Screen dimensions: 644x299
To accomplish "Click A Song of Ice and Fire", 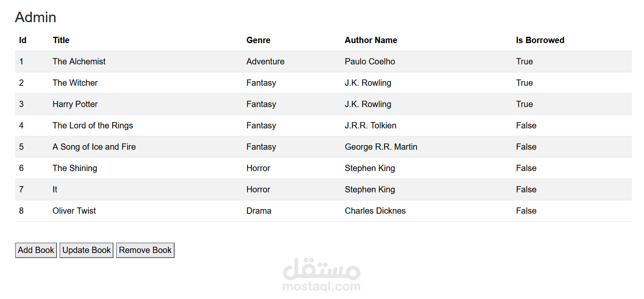I will click(x=94, y=147).
